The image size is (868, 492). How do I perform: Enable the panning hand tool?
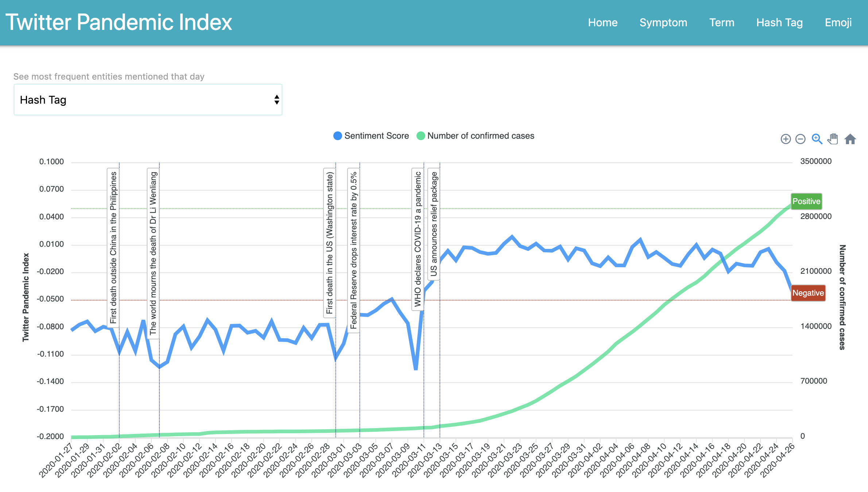click(833, 139)
